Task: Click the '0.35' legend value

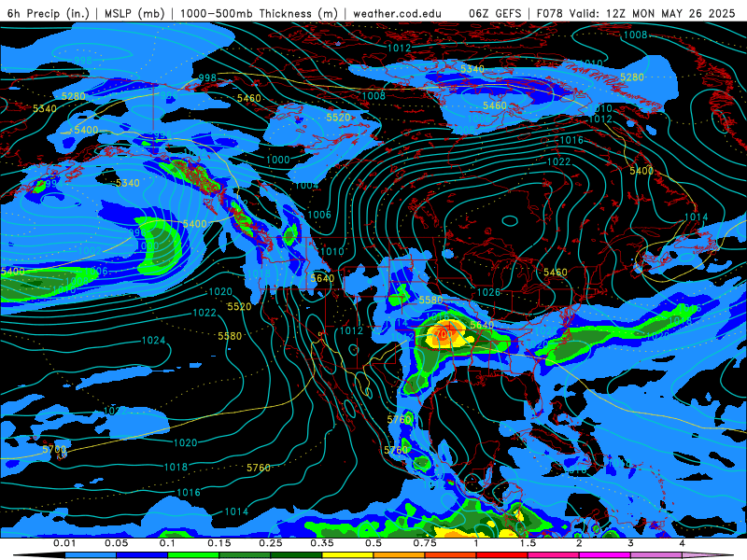Action: [321, 543]
